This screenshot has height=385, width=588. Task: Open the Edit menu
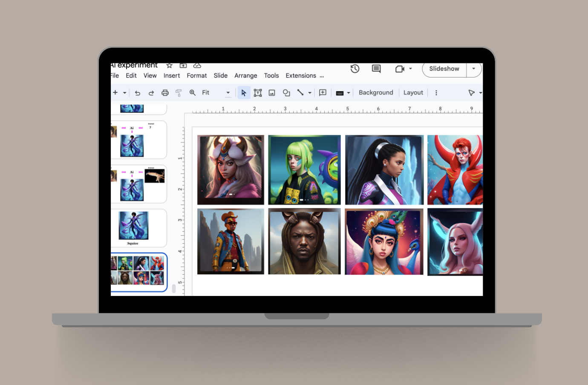click(x=131, y=75)
